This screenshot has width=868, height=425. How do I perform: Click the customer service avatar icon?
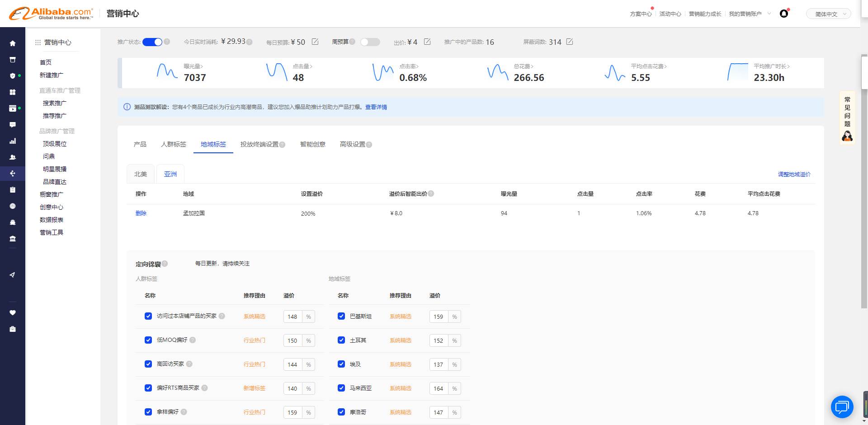pyautogui.click(x=847, y=136)
